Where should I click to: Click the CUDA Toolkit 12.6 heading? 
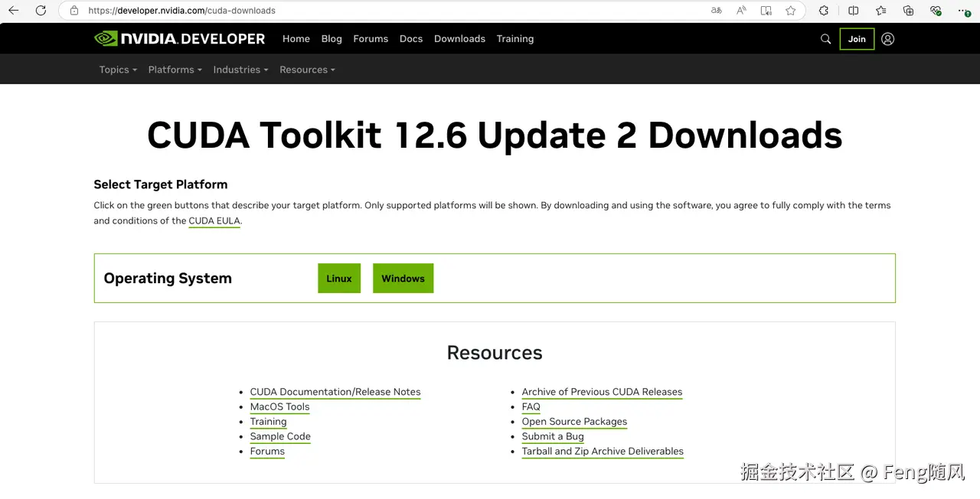pyautogui.click(x=495, y=135)
